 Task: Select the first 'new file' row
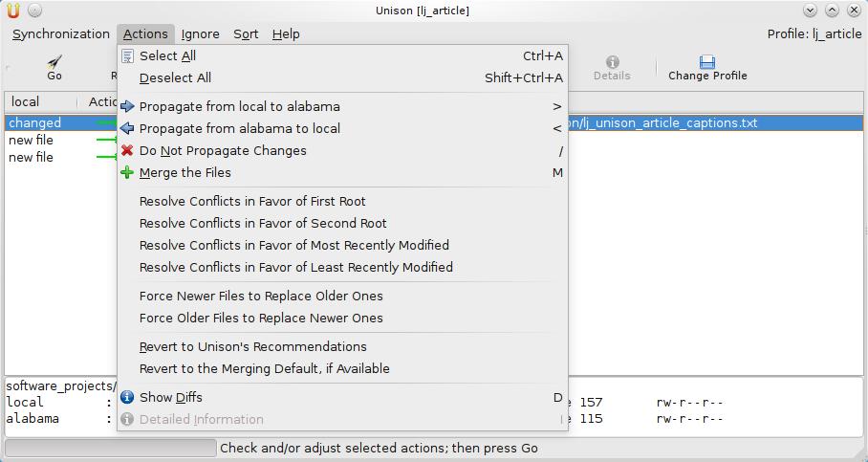[x=32, y=140]
